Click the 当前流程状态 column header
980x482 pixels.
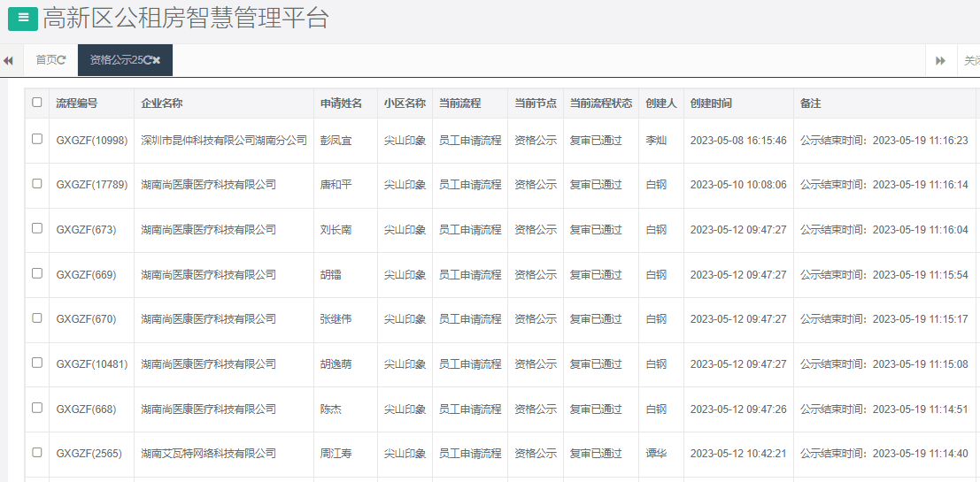pos(601,103)
